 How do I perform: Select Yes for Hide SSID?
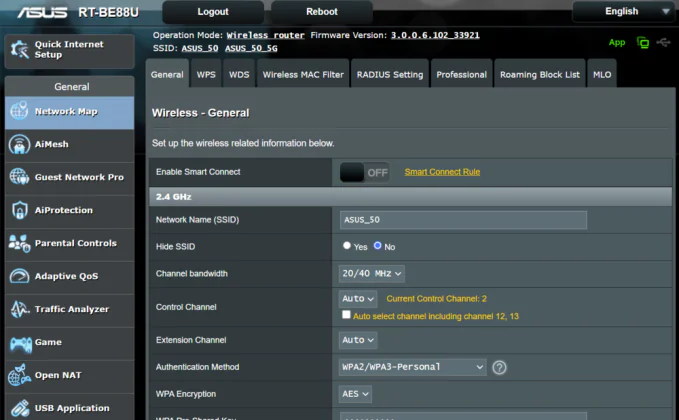pyautogui.click(x=346, y=246)
